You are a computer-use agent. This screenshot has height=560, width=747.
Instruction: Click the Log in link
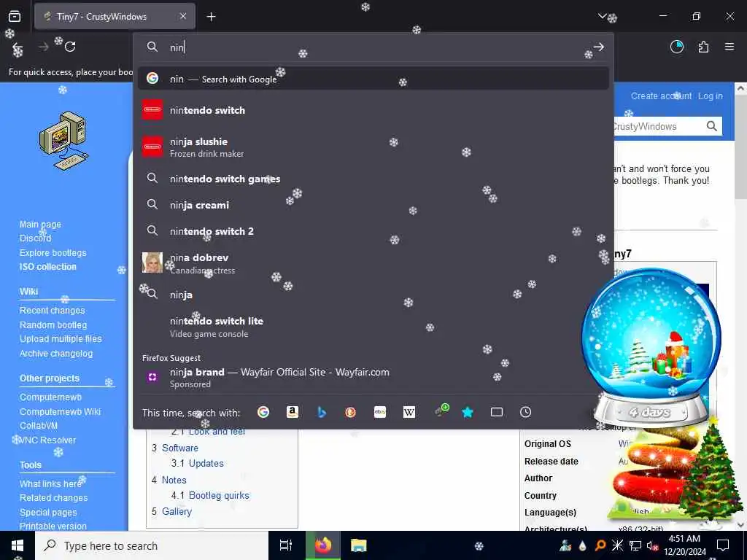tap(711, 96)
